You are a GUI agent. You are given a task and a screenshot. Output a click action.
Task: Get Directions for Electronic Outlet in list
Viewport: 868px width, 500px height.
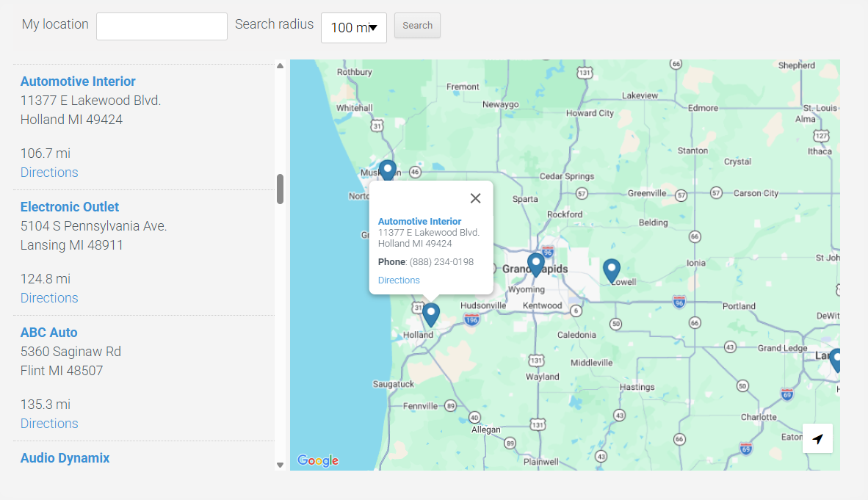[49, 298]
